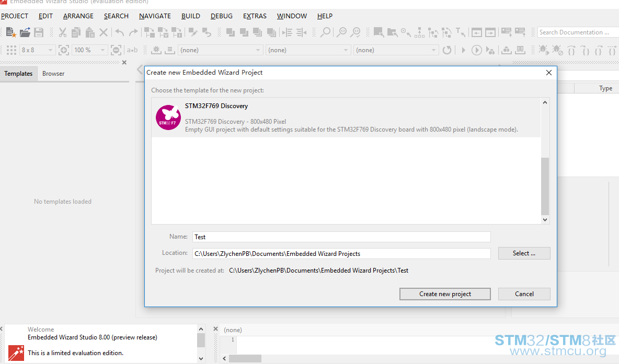Viewport: 619px width, 364px height.
Task: Click the pink STM32 F7 template logo
Action: pyautogui.click(x=168, y=118)
